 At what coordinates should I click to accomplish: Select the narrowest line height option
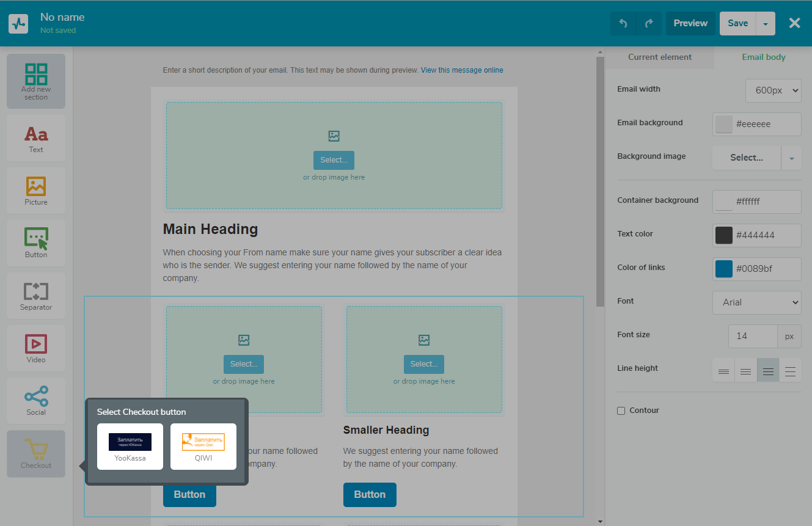723,370
